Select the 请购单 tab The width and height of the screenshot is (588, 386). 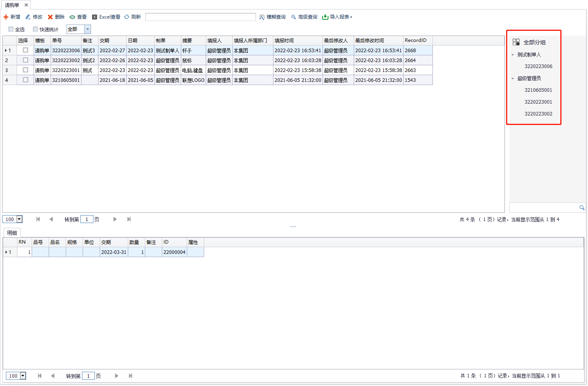point(12,5)
